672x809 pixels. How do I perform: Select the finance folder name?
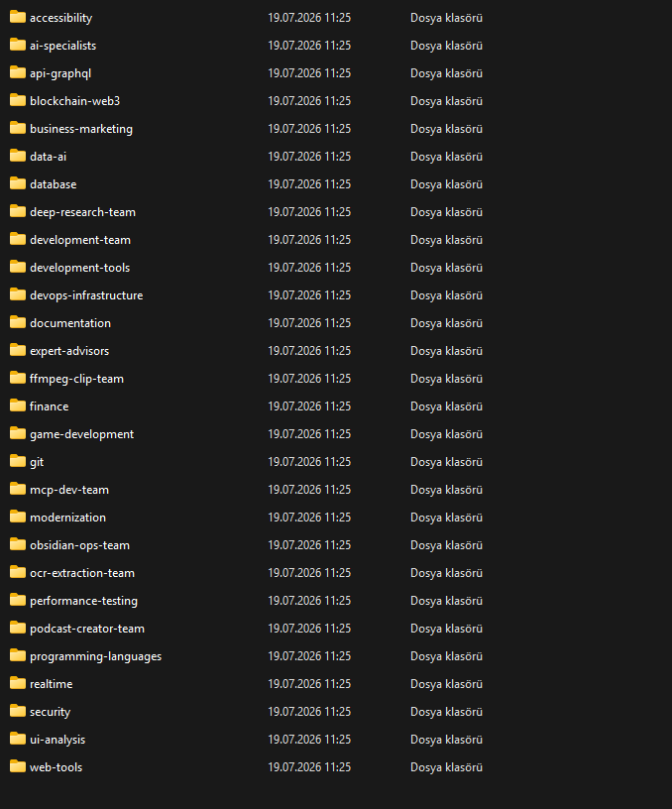point(49,406)
